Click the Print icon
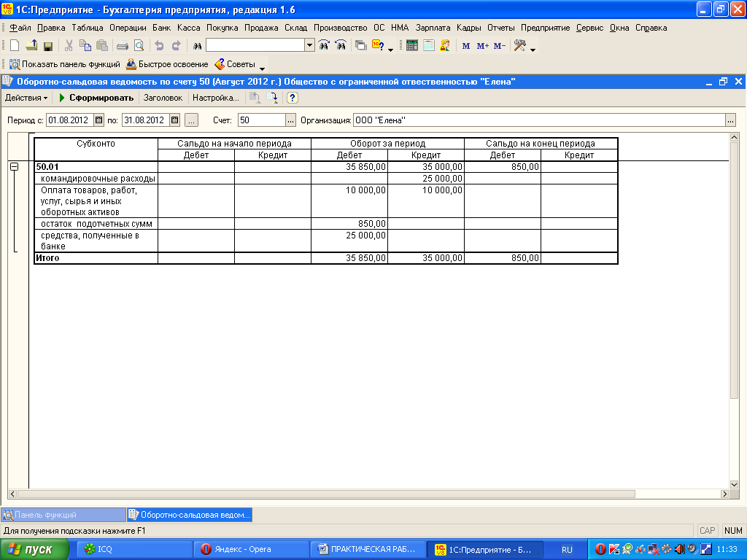 123,46
